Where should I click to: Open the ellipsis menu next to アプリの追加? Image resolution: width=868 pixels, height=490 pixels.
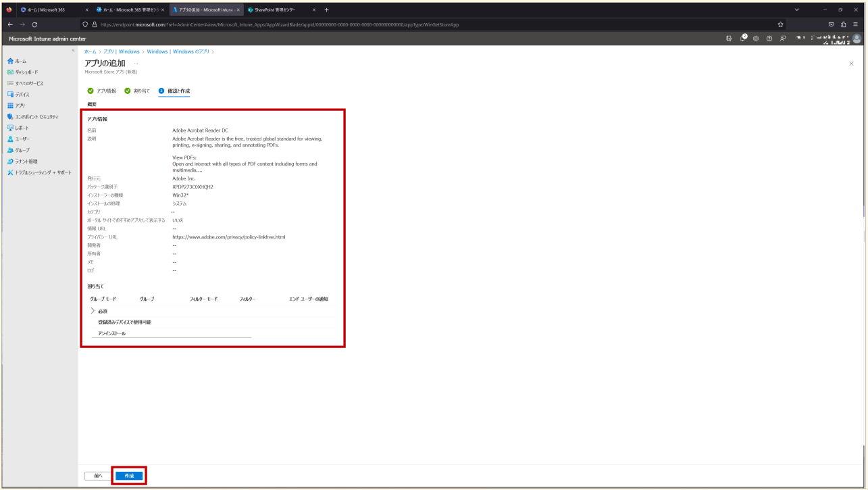136,64
